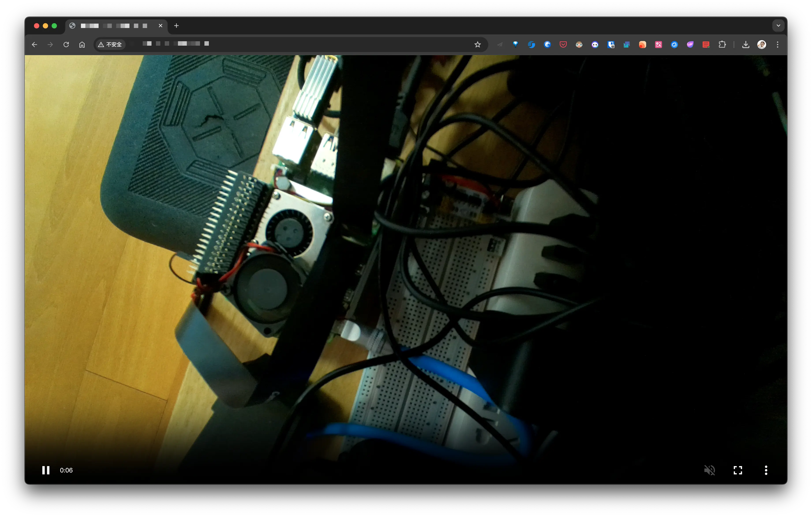812x517 pixels.
Task: Show the browser downloads
Action: click(746, 45)
